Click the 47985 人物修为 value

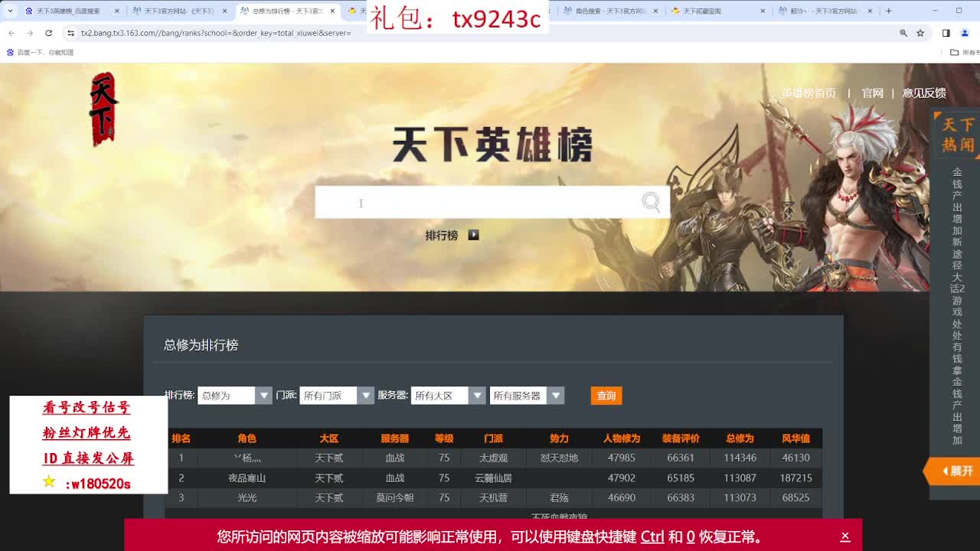(x=621, y=458)
